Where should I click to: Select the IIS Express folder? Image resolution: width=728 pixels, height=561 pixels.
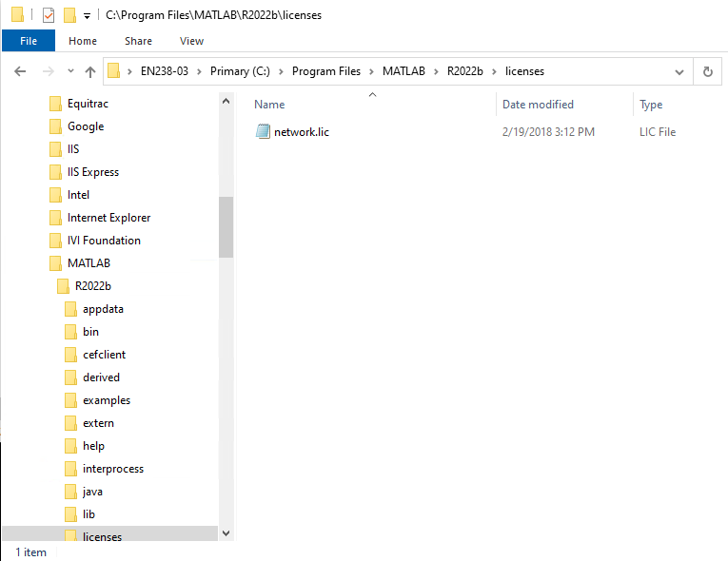pyautogui.click(x=93, y=172)
